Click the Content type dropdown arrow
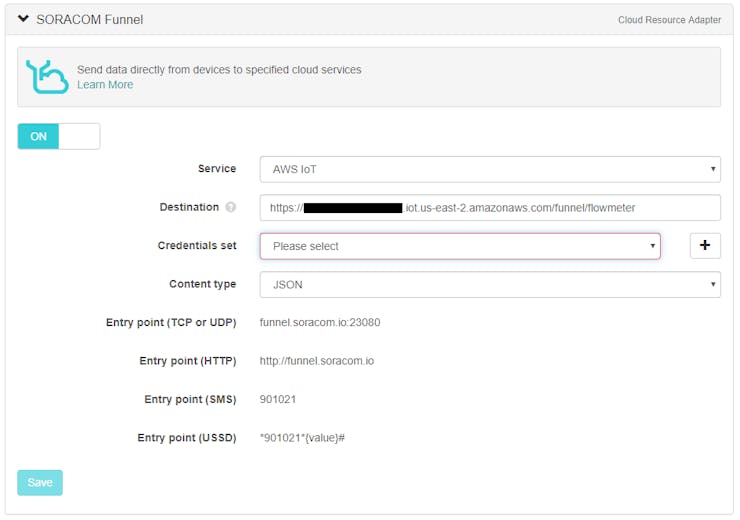 click(x=712, y=285)
